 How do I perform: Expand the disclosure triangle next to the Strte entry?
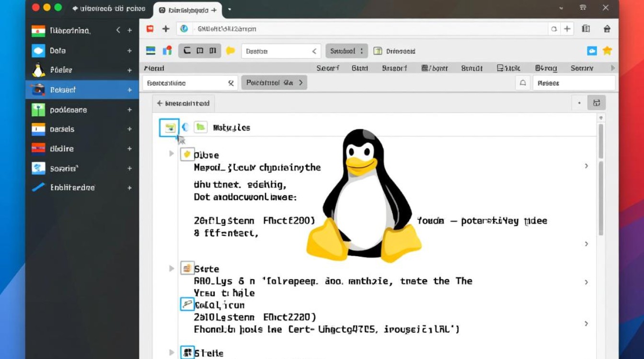(x=171, y=269)
